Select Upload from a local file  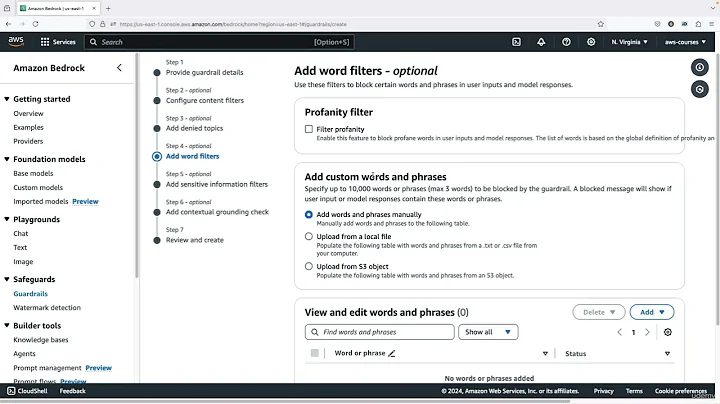click(x=309, y=236)
